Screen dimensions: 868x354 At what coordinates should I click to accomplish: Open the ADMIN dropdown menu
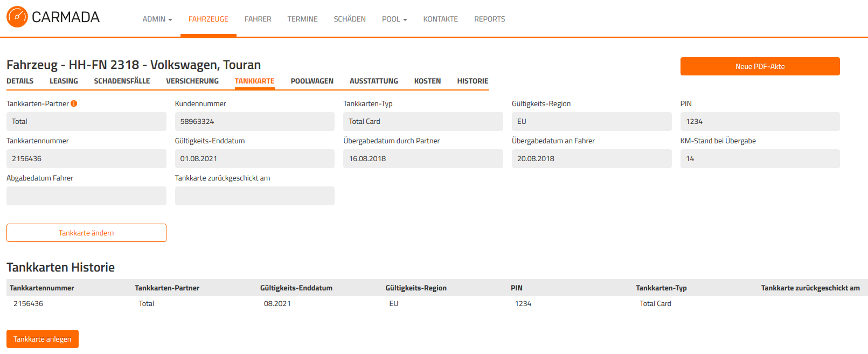click(x=157, y=19)
